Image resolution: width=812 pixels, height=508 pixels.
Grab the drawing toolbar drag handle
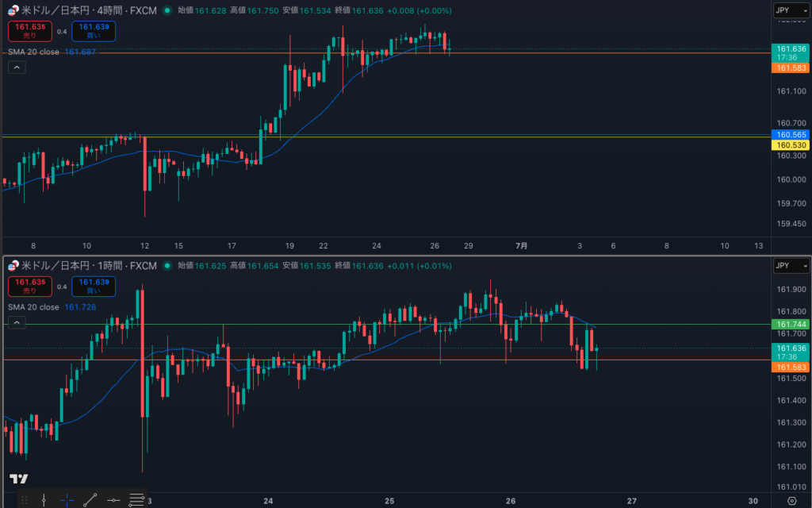[25, 500]
